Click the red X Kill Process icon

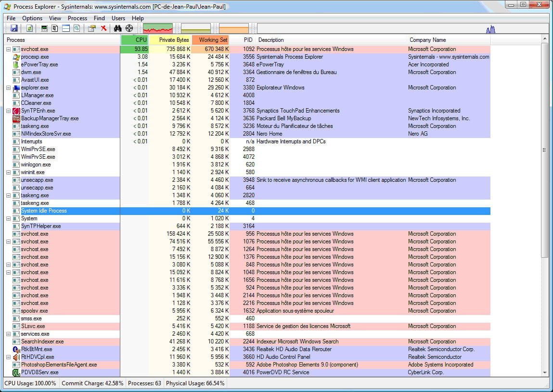pyautogui.click(x=103, y=28)
